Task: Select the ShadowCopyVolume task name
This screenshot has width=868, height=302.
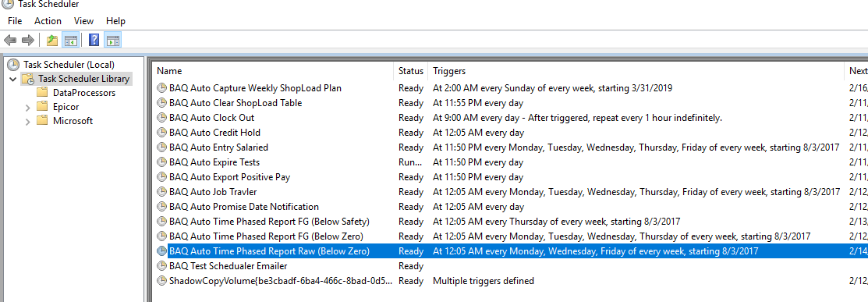Action: tap(281, 281)
